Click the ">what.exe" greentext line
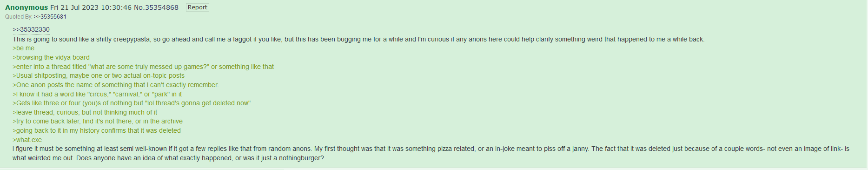This screenshot has height=170, width=868. [x=27, y=140]
